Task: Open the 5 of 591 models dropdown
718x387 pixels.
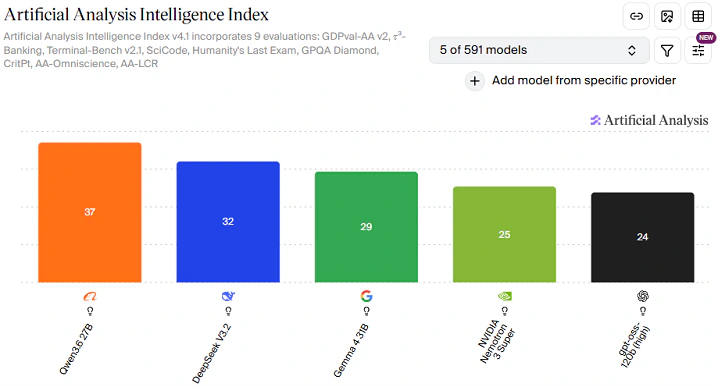Action: (x=539, y=50)
